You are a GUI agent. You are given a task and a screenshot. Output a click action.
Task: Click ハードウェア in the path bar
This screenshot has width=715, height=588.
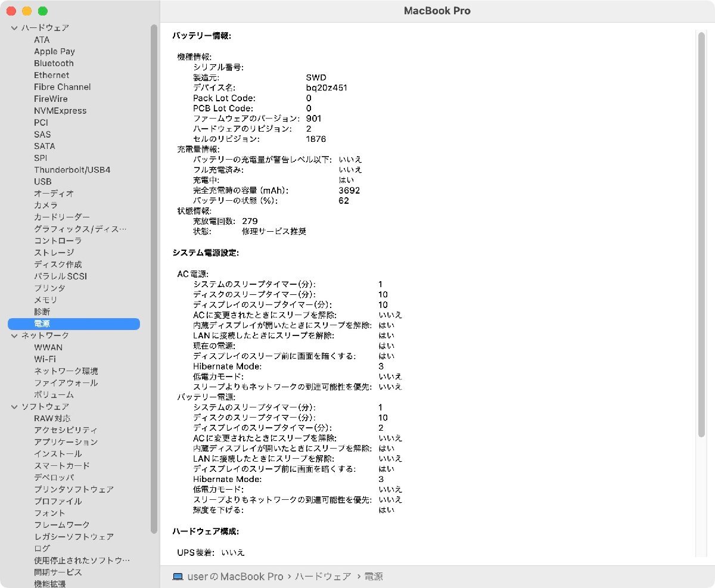click(x=323, y=577)
